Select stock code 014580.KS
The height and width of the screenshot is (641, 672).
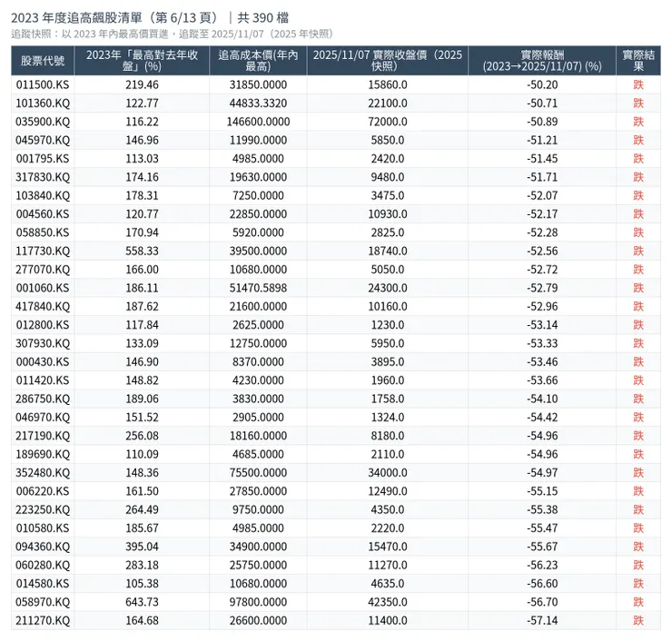43,584
